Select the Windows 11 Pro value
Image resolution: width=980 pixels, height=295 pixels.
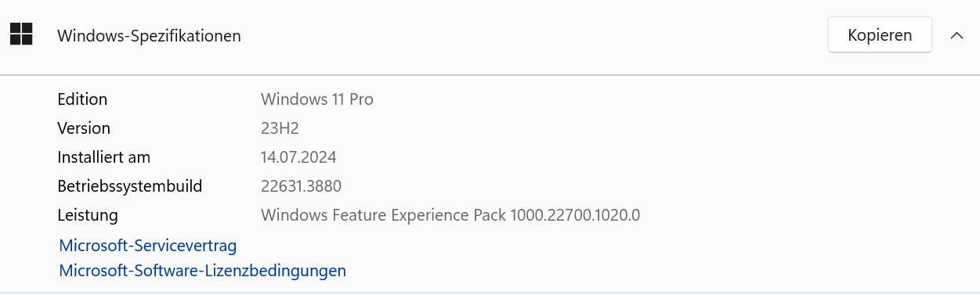[x=317, y=99]
